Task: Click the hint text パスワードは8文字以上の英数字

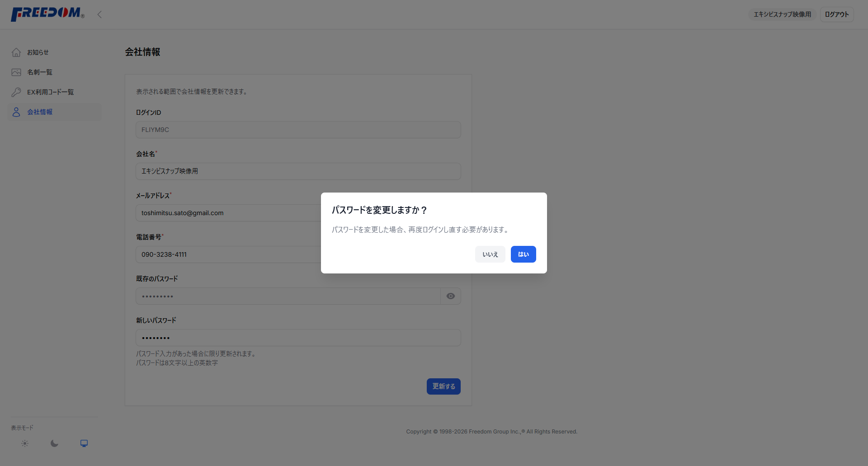Action: tap(177, 363)
